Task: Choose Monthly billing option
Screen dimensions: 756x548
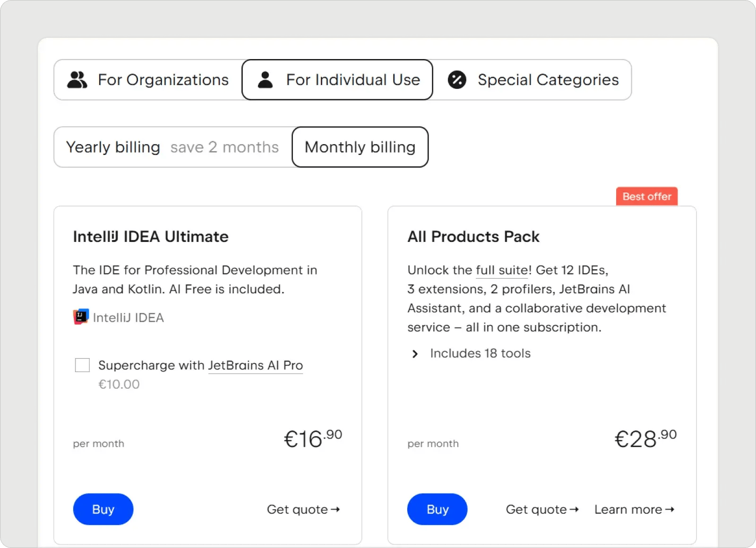Action: click(360, 147)
